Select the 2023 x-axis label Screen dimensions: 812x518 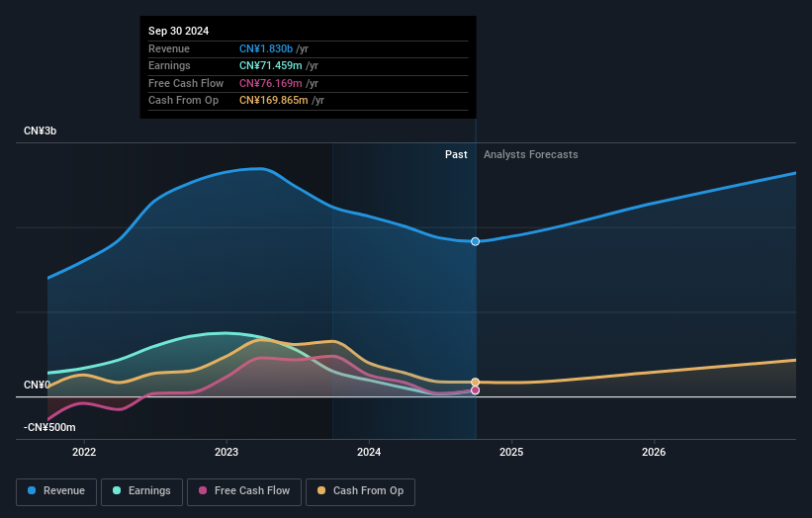[226, 452]
